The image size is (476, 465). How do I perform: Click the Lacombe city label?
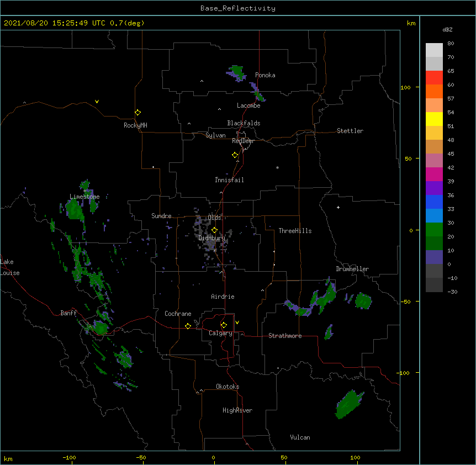pyautogui.click(x=248, y=105)
